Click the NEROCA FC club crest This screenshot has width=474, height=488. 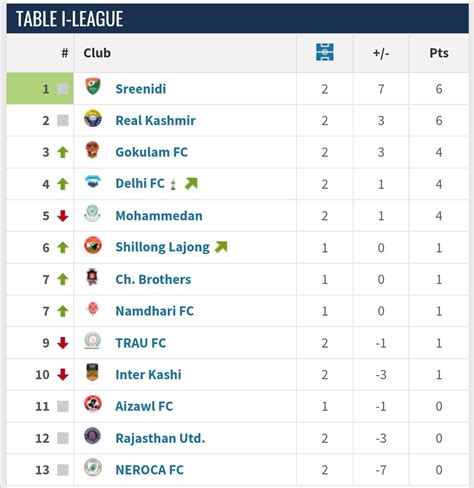[93, 467]
